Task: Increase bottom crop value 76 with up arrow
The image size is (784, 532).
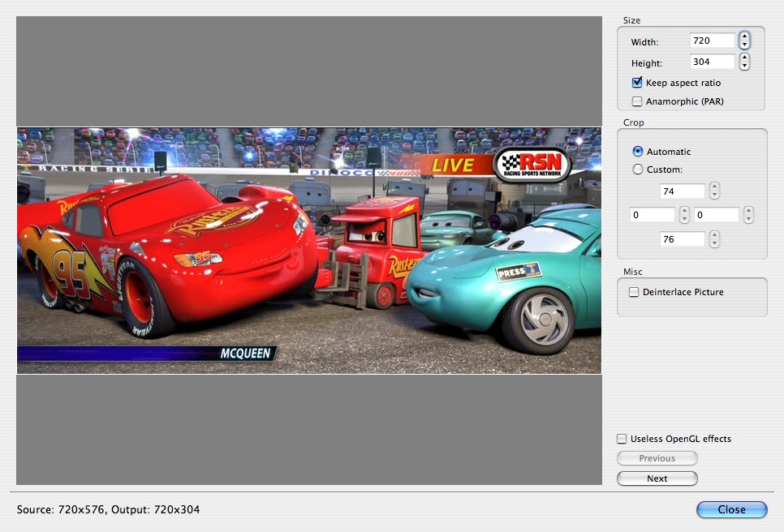Action: click(x=714, y=234)
